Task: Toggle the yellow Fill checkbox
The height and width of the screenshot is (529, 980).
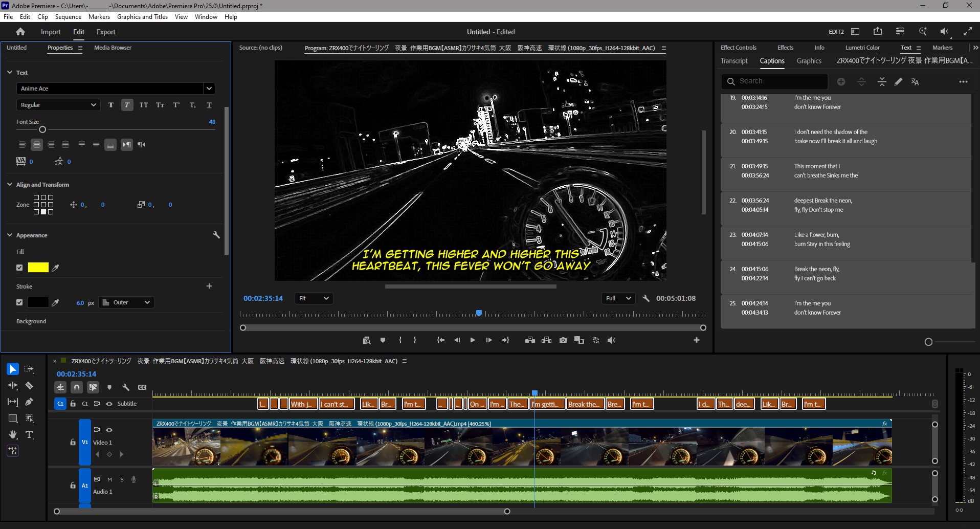Action: [x=19, y=268]
